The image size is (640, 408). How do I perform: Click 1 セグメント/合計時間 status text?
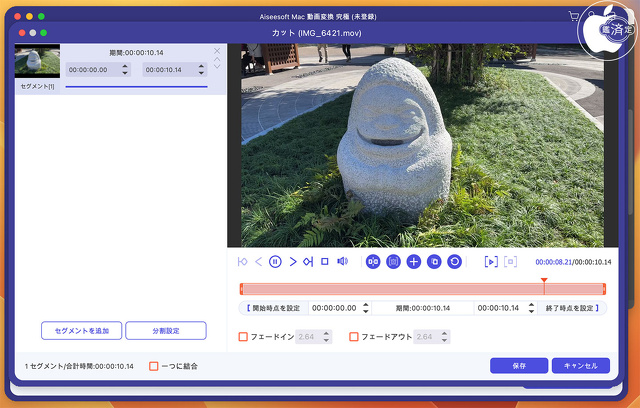point(79,366)
